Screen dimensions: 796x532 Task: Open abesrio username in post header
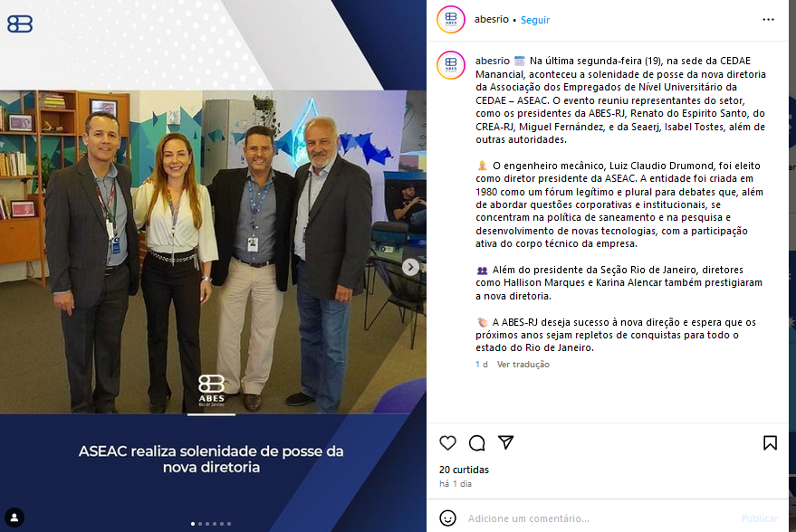[492, 19]
